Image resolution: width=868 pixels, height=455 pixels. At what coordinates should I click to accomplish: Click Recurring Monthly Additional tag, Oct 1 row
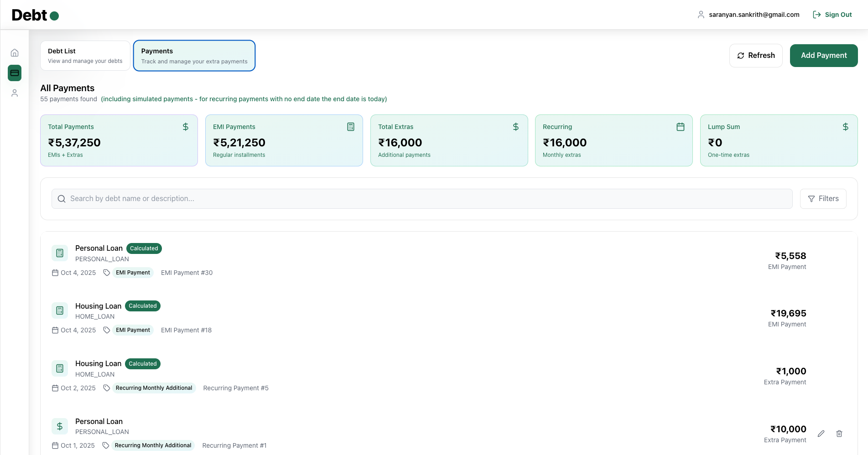click(x=153, y=445)
